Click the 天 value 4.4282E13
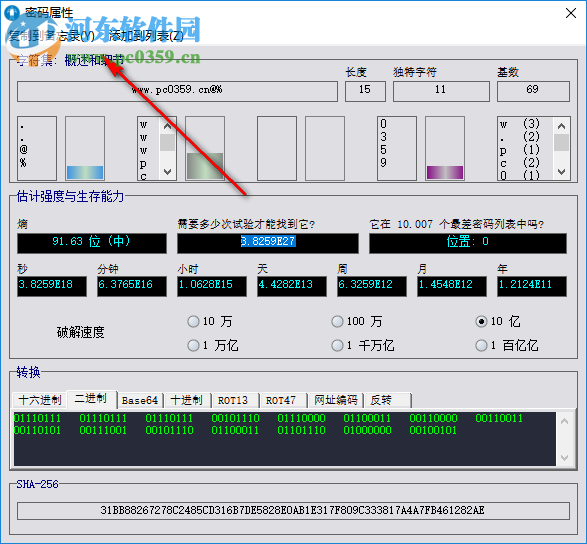Screen dimensions: 587x544 click(x=292, y=286)
